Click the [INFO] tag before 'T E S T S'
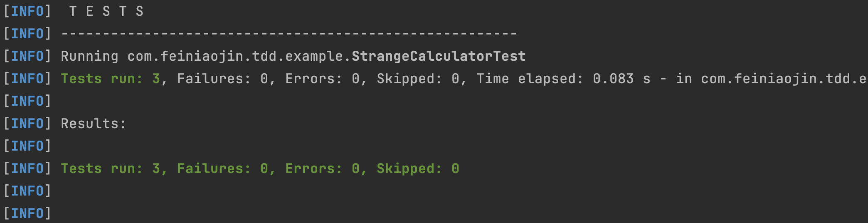This screenshot has height=223, width=868. pyautogui.click(x=27, y=11)
